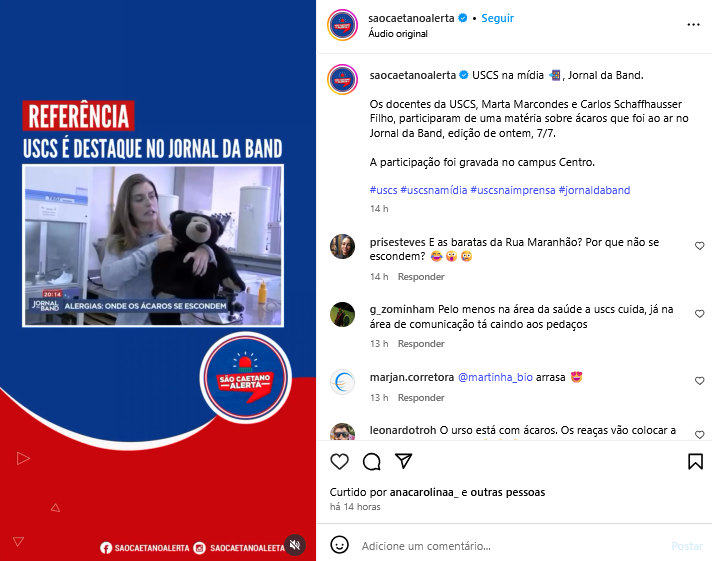Open the #uscsnamídia hashtag
Viewport: 712px width, 561px height.
pyautogui.click(x=434, y=190)
